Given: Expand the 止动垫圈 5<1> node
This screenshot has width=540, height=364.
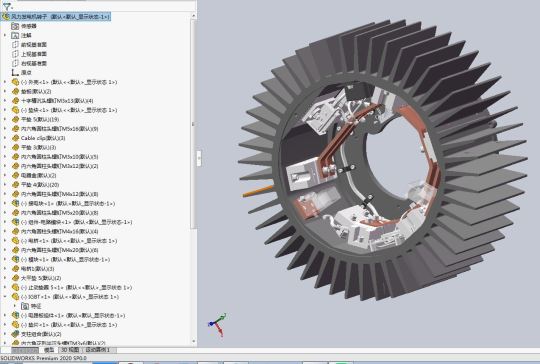Looking at the screenshot, I should [5, 287].
